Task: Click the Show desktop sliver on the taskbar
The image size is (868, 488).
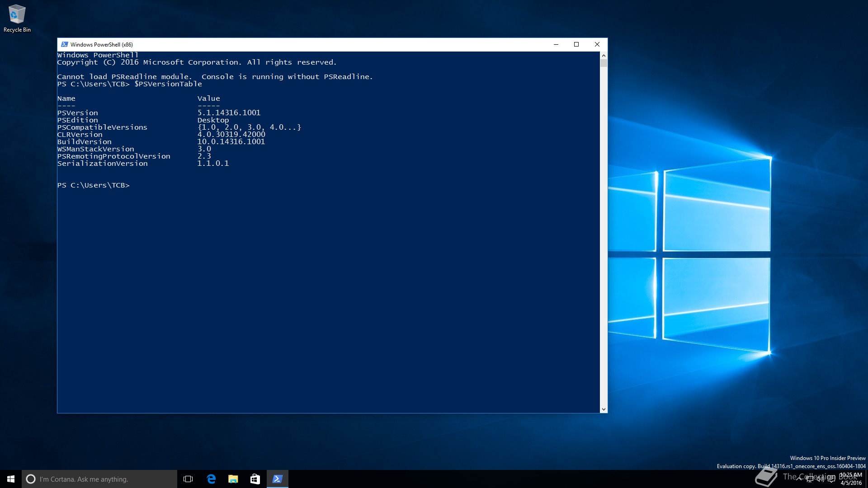Action: pyautogui.click(x=867, y=479)
